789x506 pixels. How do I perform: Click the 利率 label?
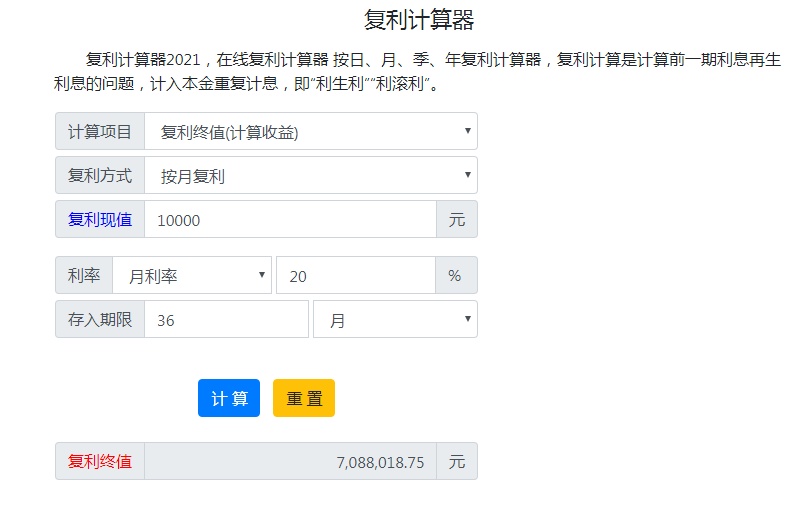(x=84, y=275)
